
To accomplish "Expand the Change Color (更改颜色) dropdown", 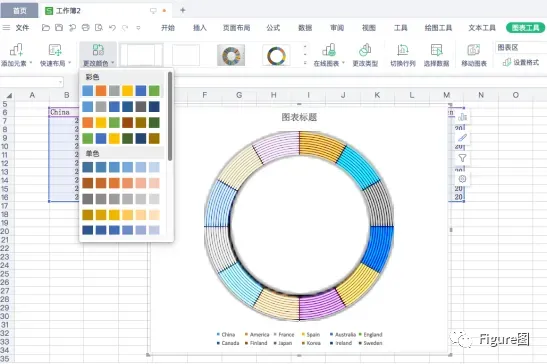I will (98, 55).
